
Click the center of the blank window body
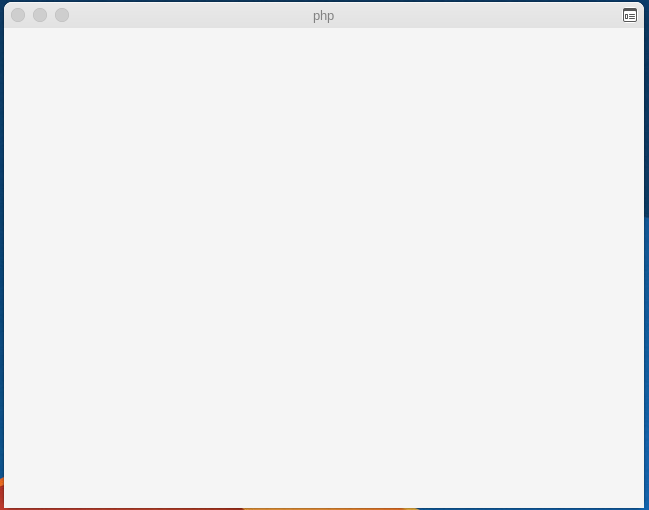tap(324, 267)
